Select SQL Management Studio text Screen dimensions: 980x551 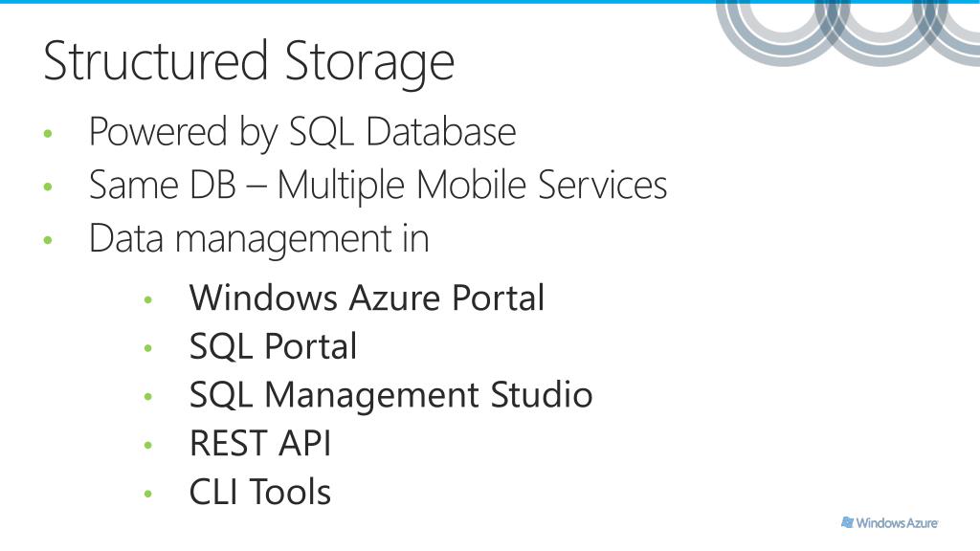click(390, 395)
